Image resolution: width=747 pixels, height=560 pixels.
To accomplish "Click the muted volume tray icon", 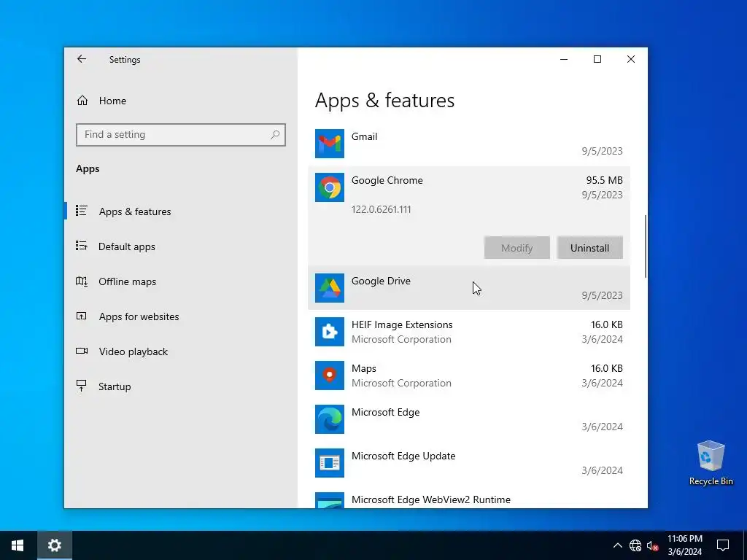I will pos(653,545).
